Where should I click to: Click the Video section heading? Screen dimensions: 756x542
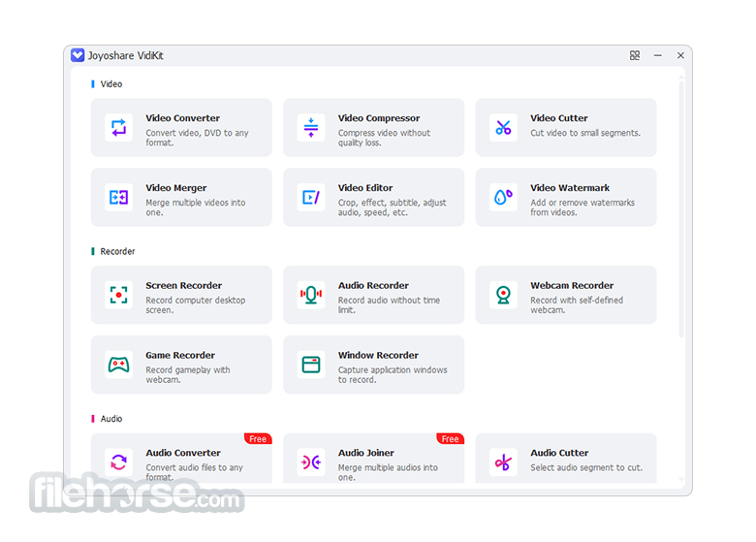(x=111, y=84)
